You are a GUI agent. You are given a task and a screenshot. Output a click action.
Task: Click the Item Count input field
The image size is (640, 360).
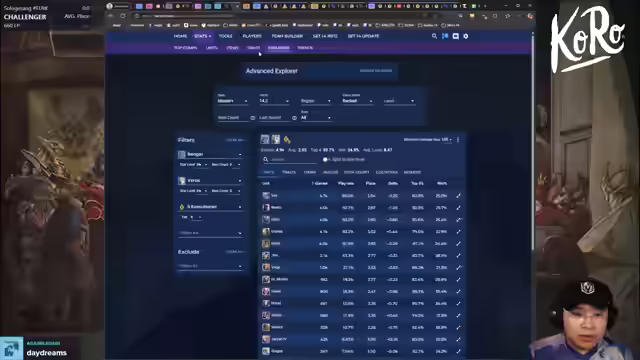(233, 118)
